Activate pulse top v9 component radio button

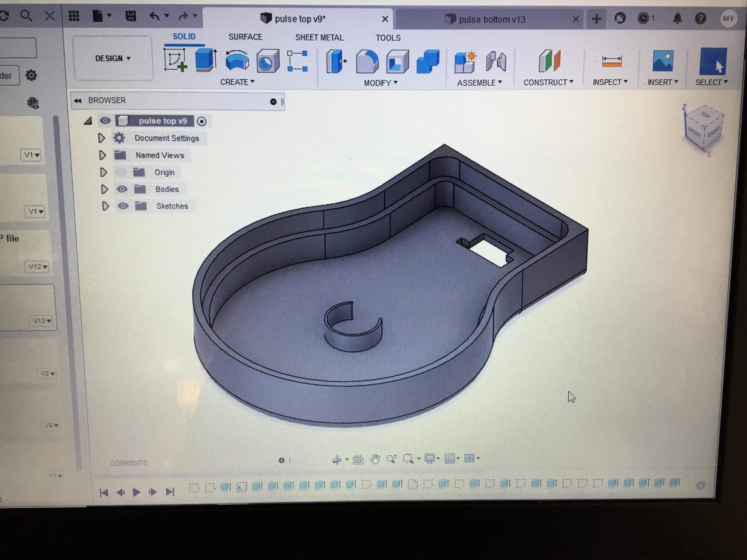202,121
